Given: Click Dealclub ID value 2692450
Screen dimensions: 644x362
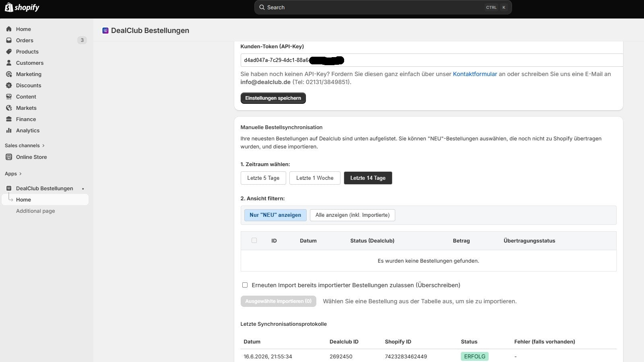Looking at the screenshot, I should (x=341, y=356).
